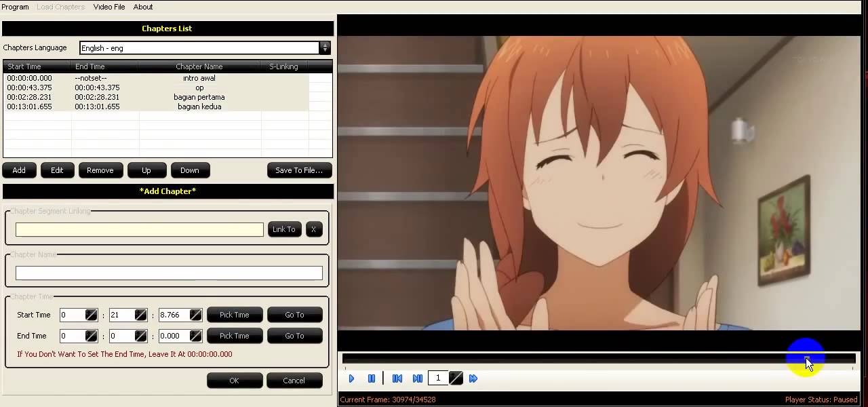Click Go To for Start Time
The width and height of the screenshot is (868, 407).
294,315
